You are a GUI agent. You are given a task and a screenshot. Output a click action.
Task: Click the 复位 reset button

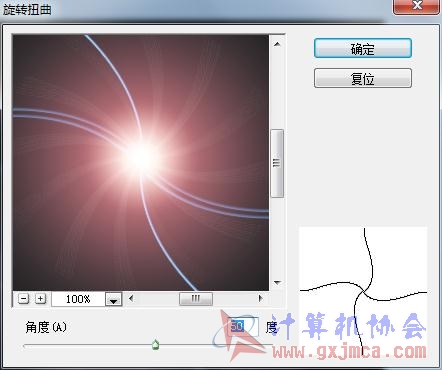tap(363, 78)
